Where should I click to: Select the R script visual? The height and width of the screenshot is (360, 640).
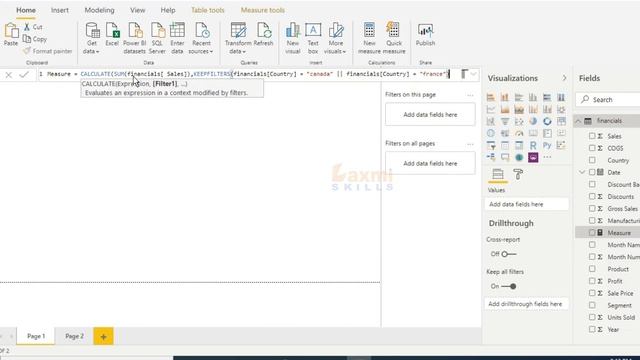(533, 145)
